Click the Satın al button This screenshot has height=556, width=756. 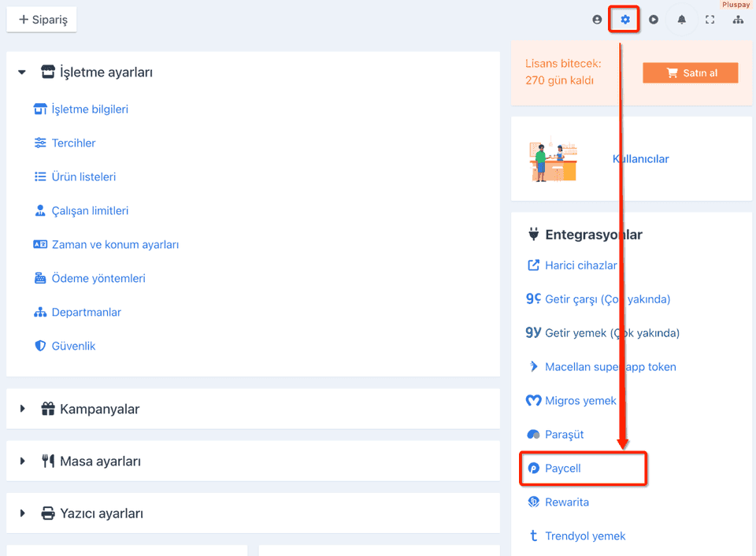point(690,72)
